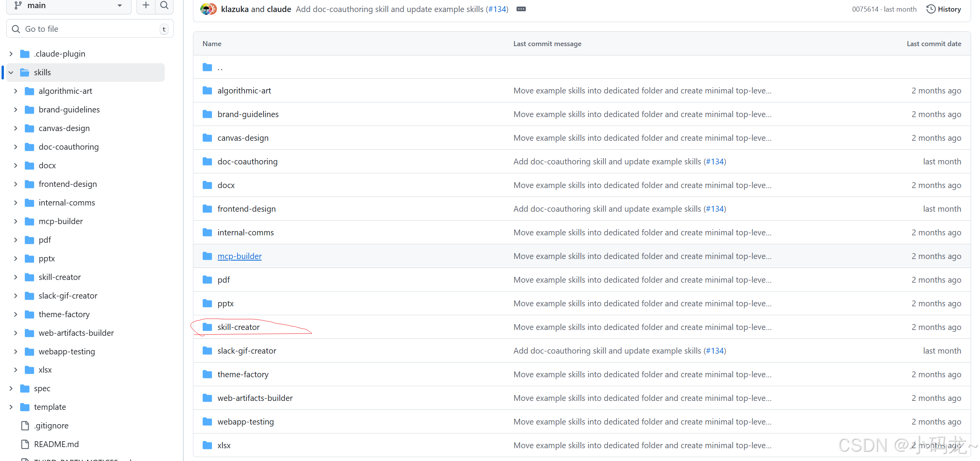Click the add file plus icon
The image size is (980, 461).
[146, 5]
